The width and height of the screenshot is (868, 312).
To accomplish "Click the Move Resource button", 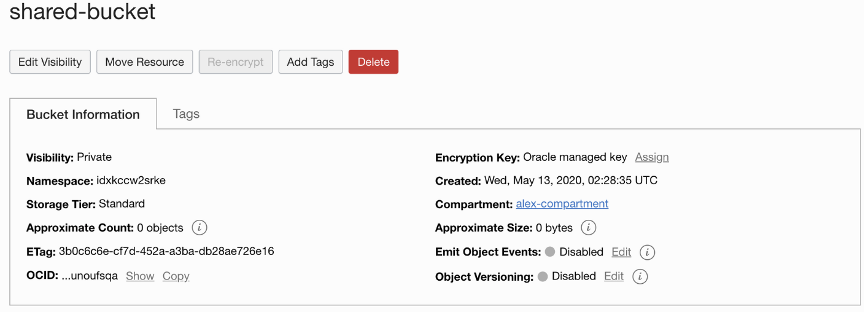I will coord(145,62).
